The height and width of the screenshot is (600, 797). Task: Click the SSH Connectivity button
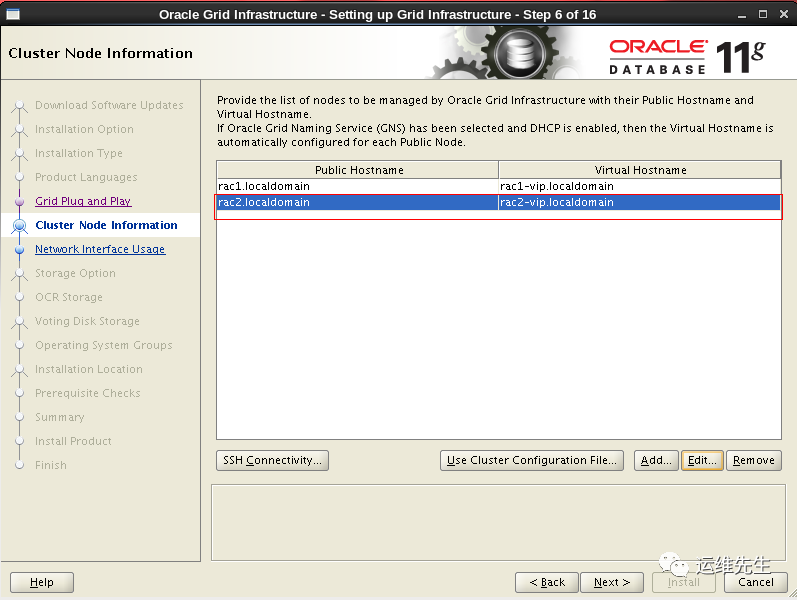pyautogui.click(x=272, y=460)
